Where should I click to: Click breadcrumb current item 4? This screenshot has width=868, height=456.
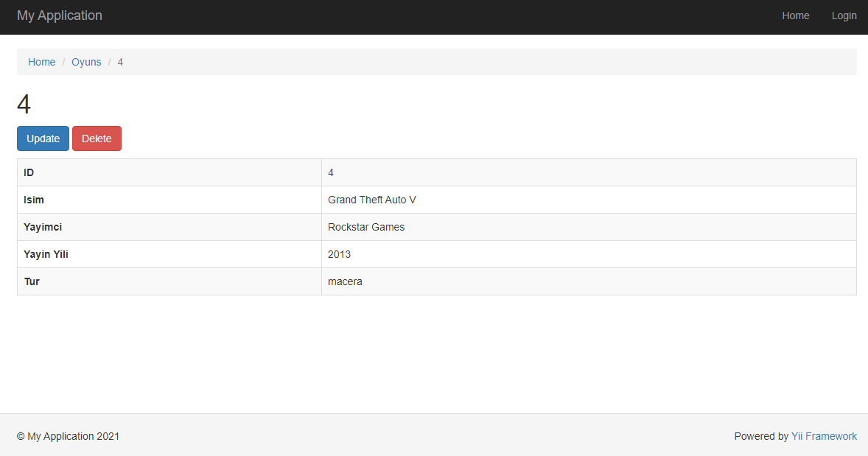click(x=120, y=62)
